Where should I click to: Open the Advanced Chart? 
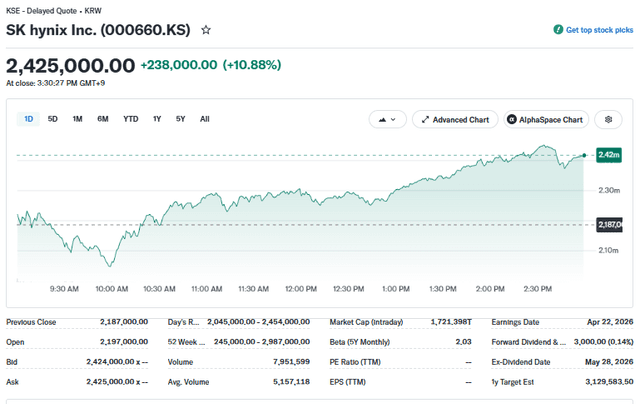click(455, 120)
